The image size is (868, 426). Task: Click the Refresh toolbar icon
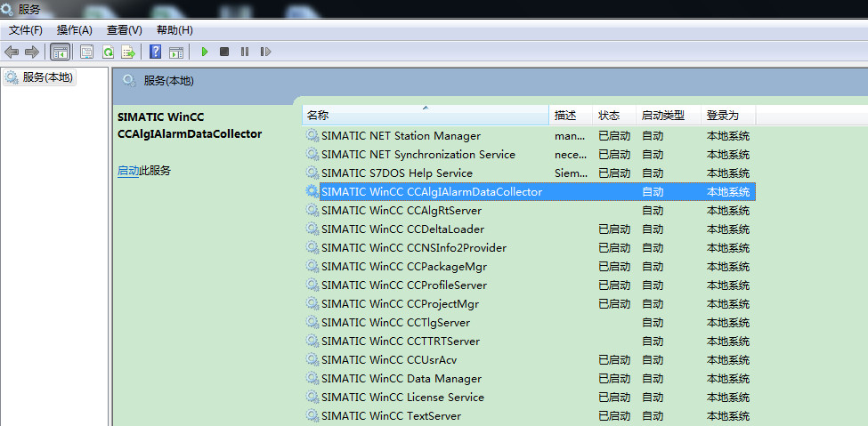108,52
